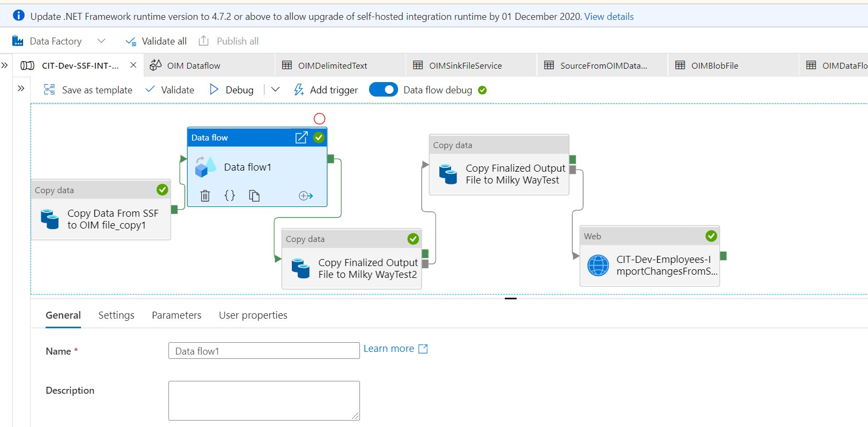868x427 pixels.
Task: Open View details link in banner
Action: tap(609, 17)
